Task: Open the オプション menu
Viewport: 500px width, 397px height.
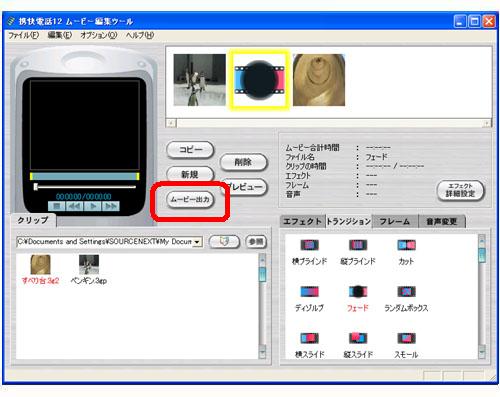Action: point(98,35)
